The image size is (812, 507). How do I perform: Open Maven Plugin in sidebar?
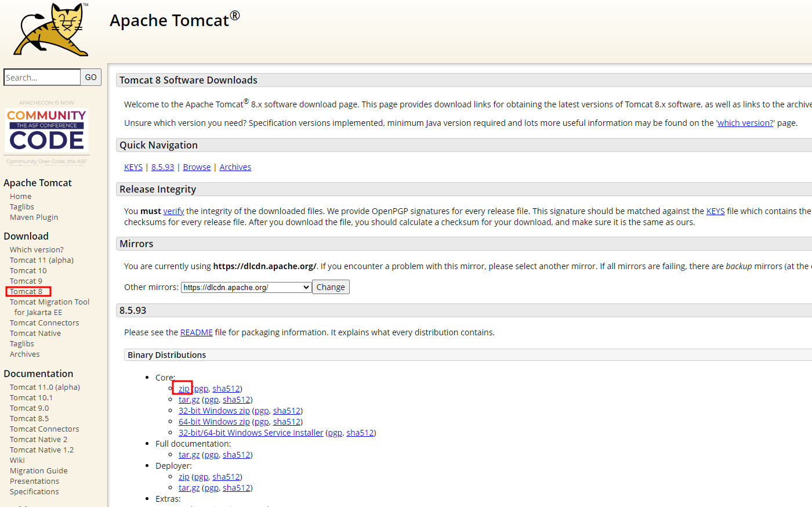click(x=34, y=218)
